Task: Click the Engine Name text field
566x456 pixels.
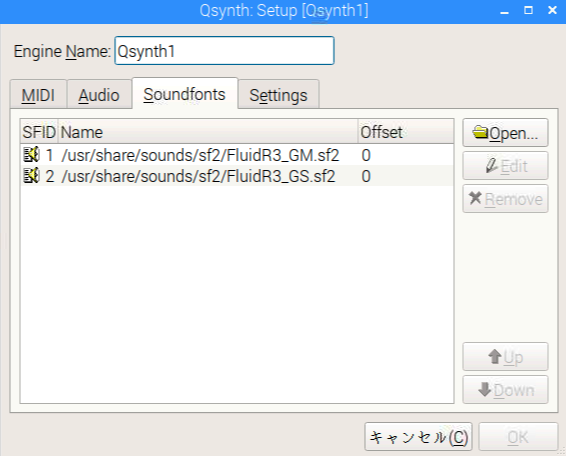Action: pyautogui.click(x=224, y=51)
